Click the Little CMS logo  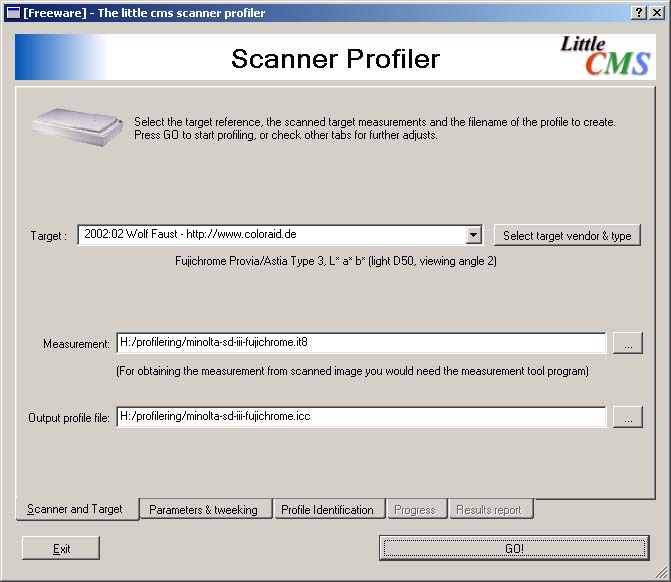coord(607,56)
